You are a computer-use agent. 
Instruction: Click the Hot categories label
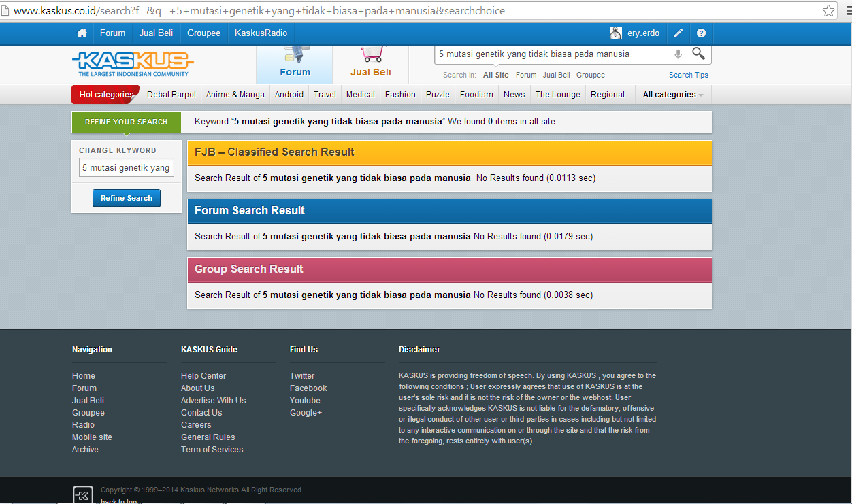pyautogui.click(x=105, y=95)
